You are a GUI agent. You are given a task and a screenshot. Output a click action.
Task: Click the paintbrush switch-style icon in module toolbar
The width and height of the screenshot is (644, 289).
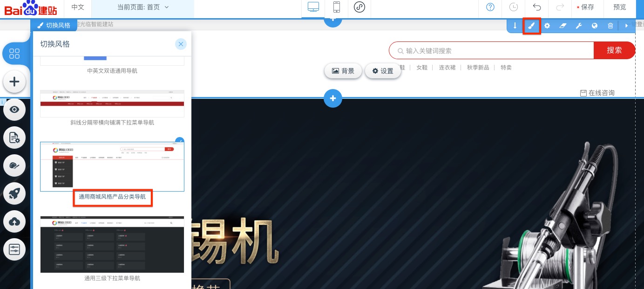click(x=531, y=26)
